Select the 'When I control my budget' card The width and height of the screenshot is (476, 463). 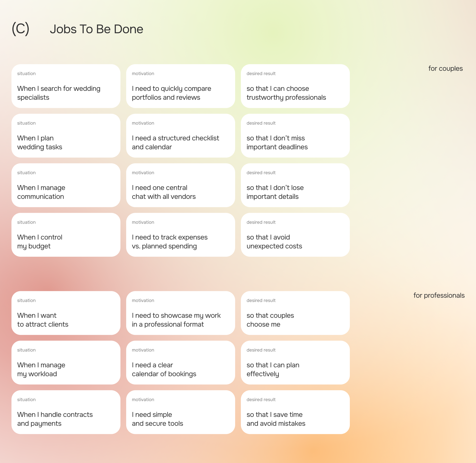[x=66, y=235]
